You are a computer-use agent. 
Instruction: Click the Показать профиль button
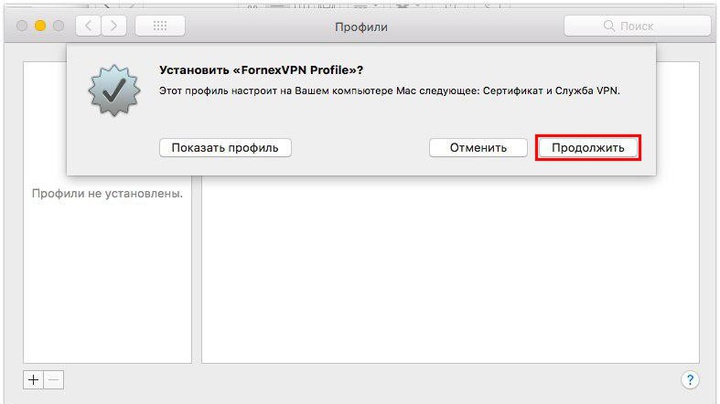225,148
